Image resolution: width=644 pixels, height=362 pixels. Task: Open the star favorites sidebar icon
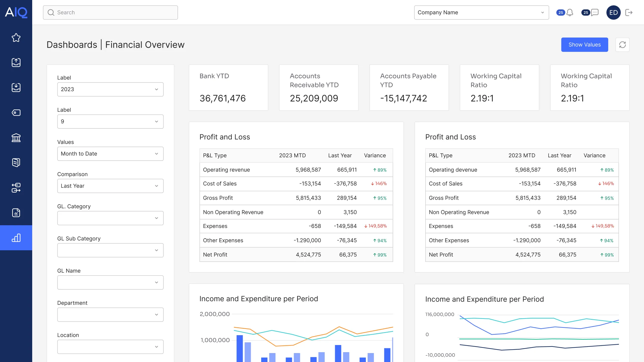click(16, 38)
